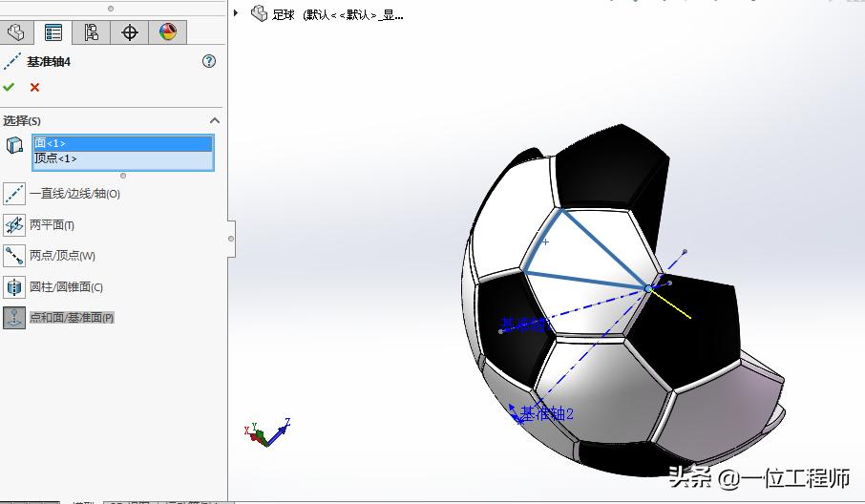Screen dimensions: 865x504
Task: Choose 两点/顶点(W) axis option icon
Action: click(13, 256)
